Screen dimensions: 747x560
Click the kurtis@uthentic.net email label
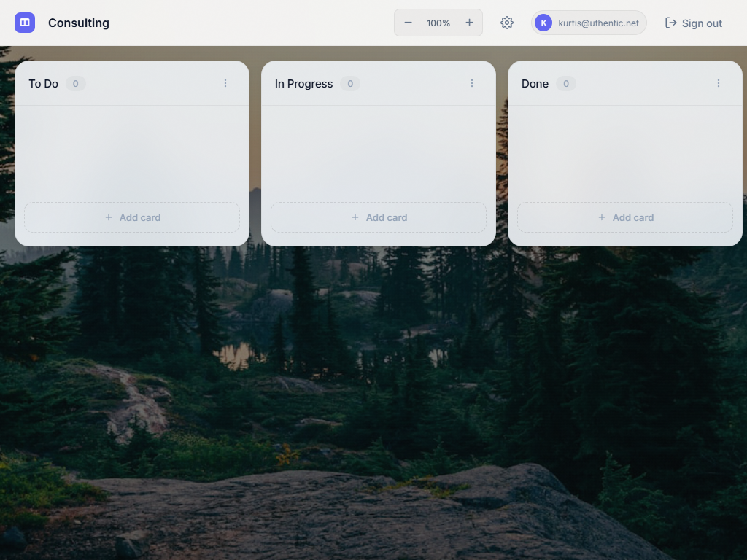point(598,23)
